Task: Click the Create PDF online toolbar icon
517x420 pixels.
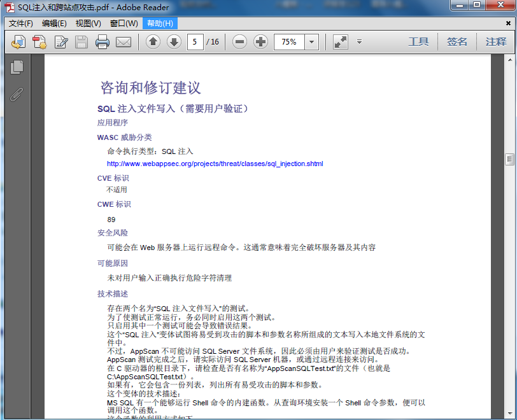Action: [x=18, y=42]
